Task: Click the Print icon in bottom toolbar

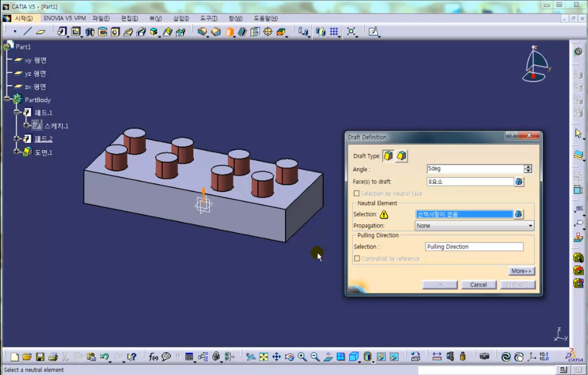Action: pyautogui.click(x=53, y=357)
